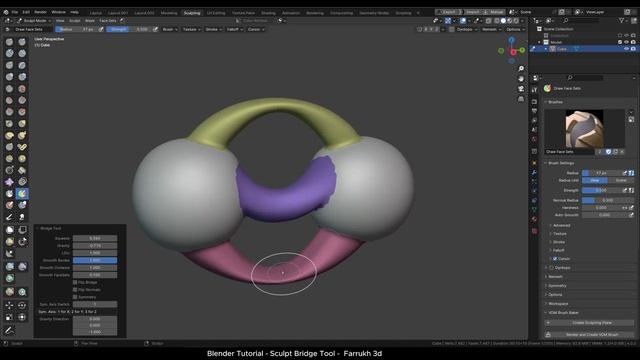Click the blue Z axis on navigation gizmo
This screenshot has height=360, width=640.
coord(511,40)
